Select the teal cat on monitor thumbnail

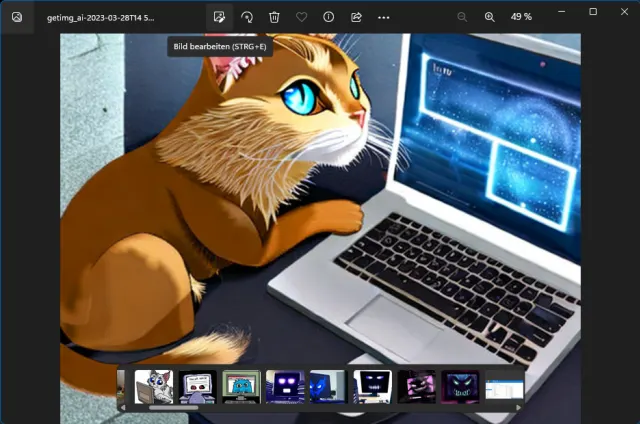coord(241,386)
